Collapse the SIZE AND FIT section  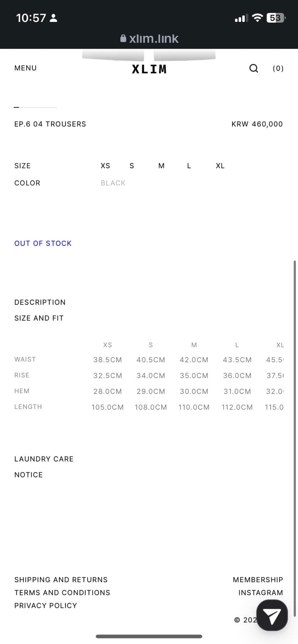39,318
